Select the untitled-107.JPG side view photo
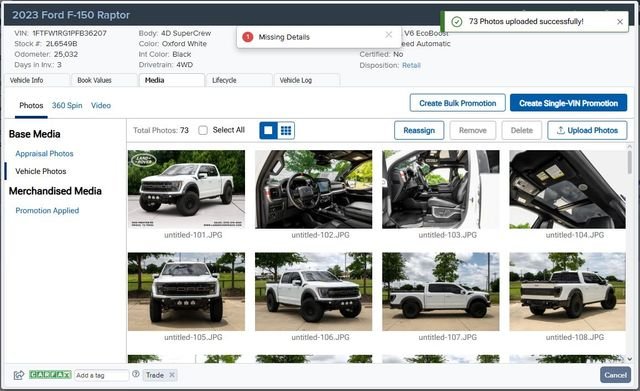This screenshot has width=640, height=391. (x=441, y=291)
